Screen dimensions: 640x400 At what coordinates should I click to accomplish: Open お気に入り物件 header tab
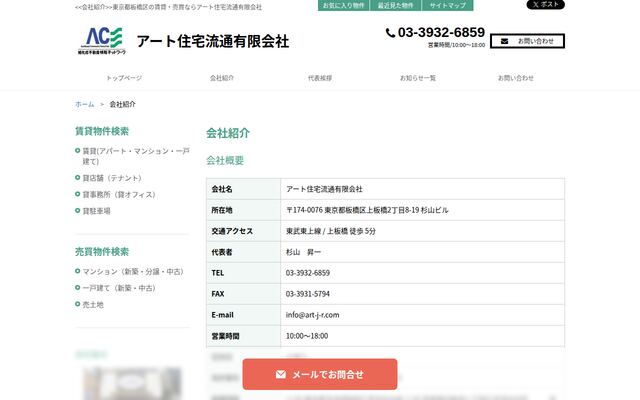[x=343, y=5]
